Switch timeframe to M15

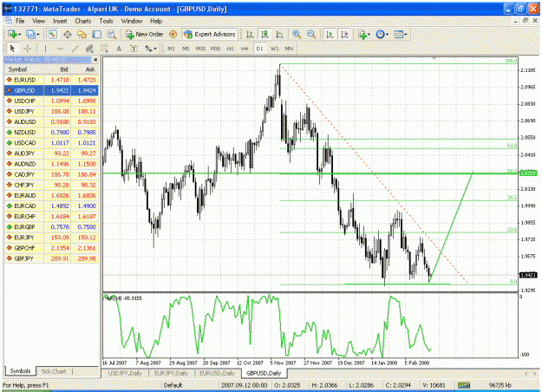point(200,49)
